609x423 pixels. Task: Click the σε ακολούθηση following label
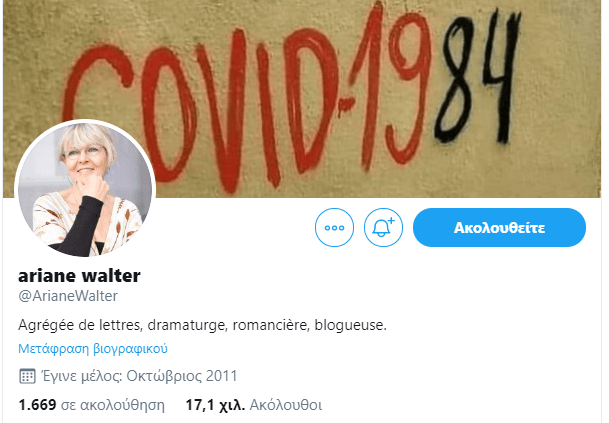113,405
